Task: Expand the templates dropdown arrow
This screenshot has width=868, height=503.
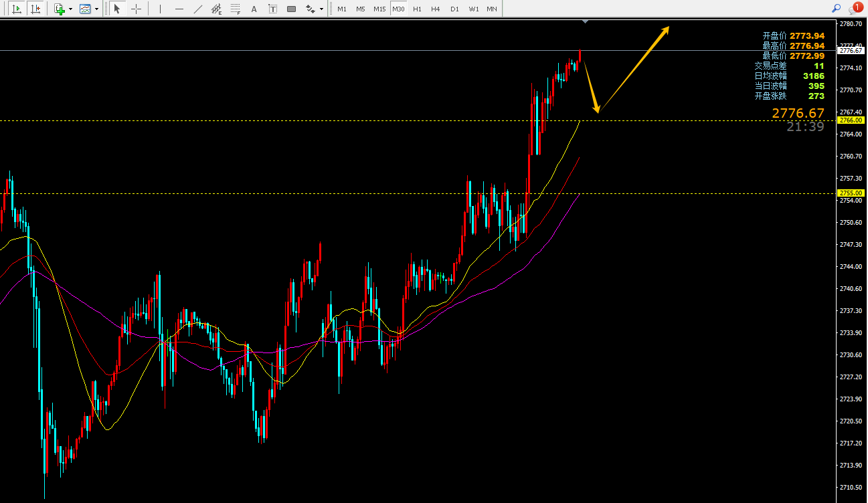Action: tap(97, 9)
